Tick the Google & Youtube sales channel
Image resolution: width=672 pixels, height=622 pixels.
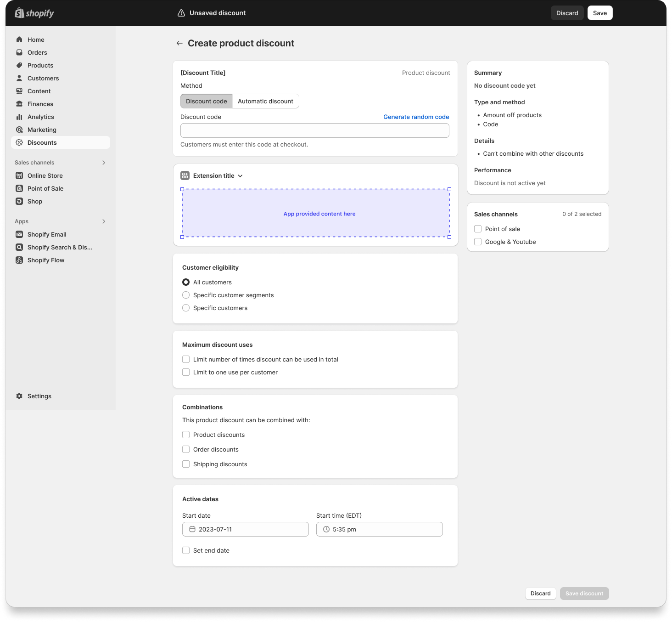tap(478, 242)
